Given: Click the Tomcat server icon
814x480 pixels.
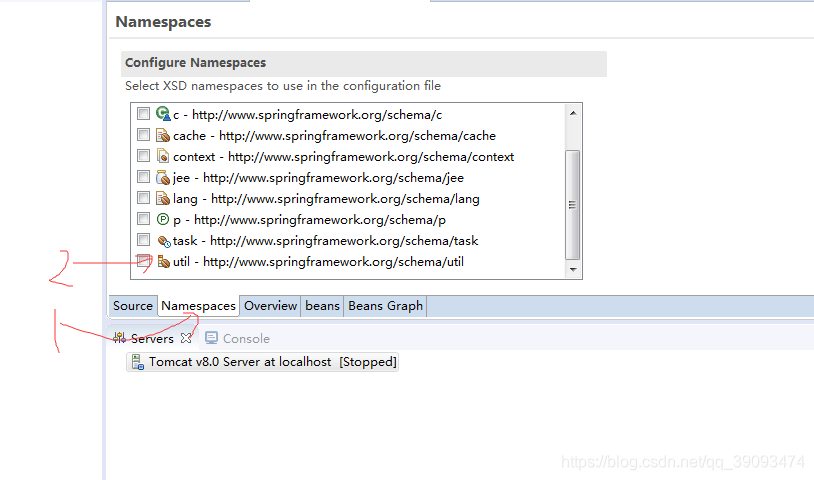Looking at the screenshot, I should click(x=138, y=362).
